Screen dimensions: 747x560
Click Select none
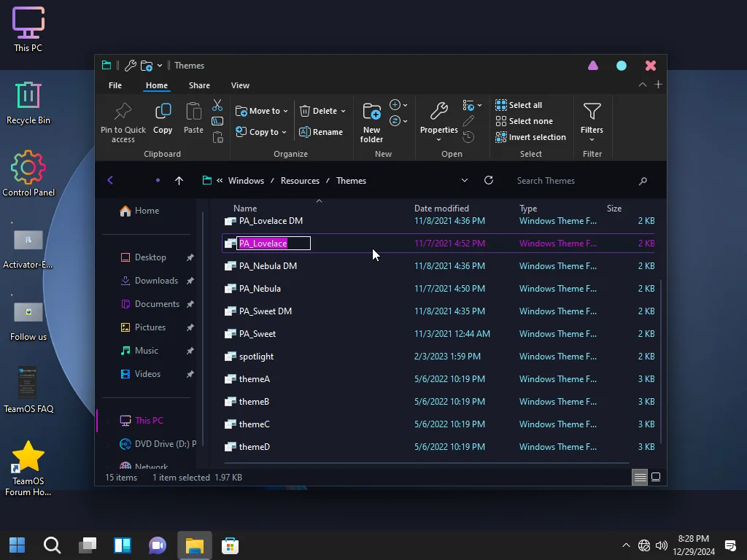click(x=524, y=122)
